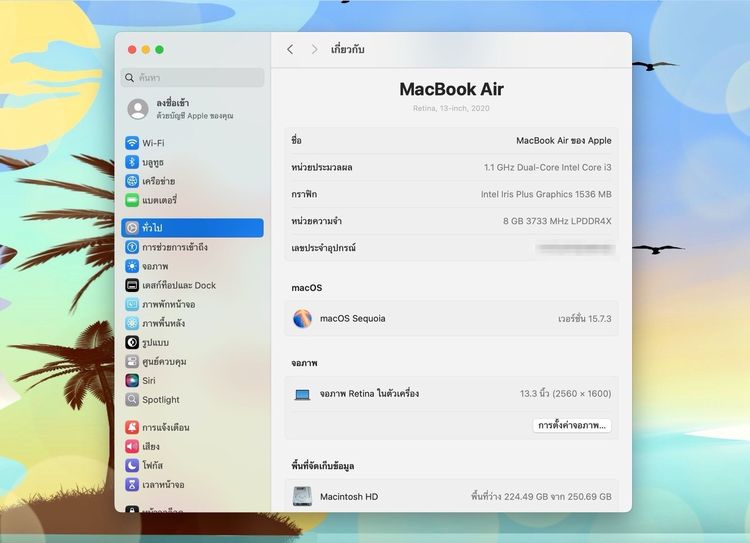This screenshot has width=750, height=543.
Task: Click the หน่วยความจำ (Memory) label
Action: tap(316, 221)
